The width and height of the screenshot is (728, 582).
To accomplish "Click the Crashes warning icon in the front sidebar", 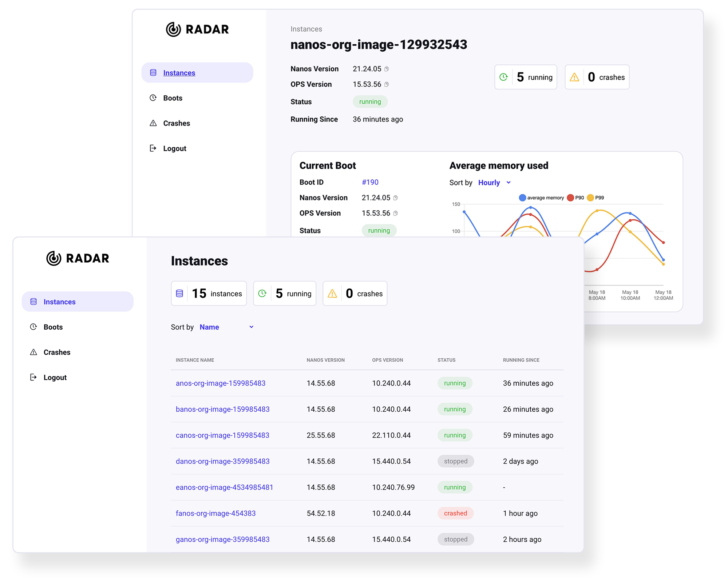I will click(33, 352).
